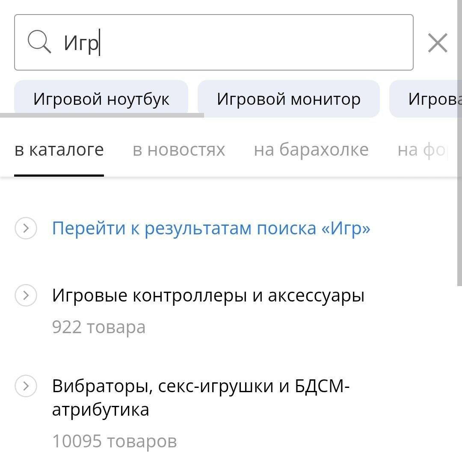Open the partially visible «на фо» tab
462x476 pixels.
pos(422,150)
